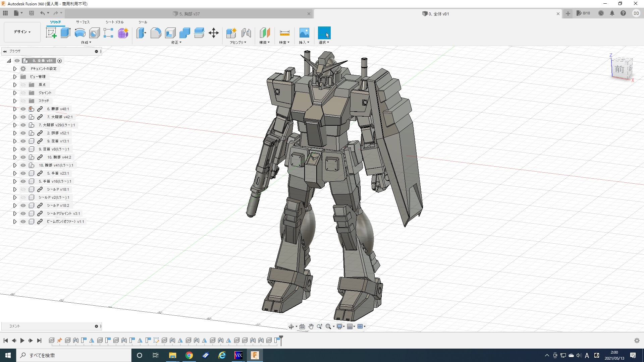Screen dimensions: 644x362
Task: Hide the 6. 腰部 v48:1 component
Action: click(x=23, y=109)
